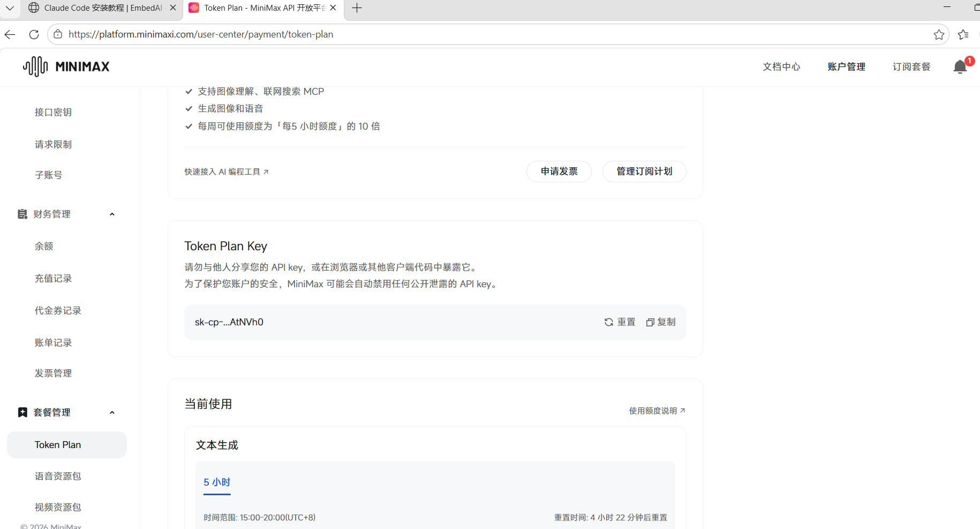Open 订阅套餐 in top navigation
Screen dimensions: 980x529
click(x=911, y=66)
